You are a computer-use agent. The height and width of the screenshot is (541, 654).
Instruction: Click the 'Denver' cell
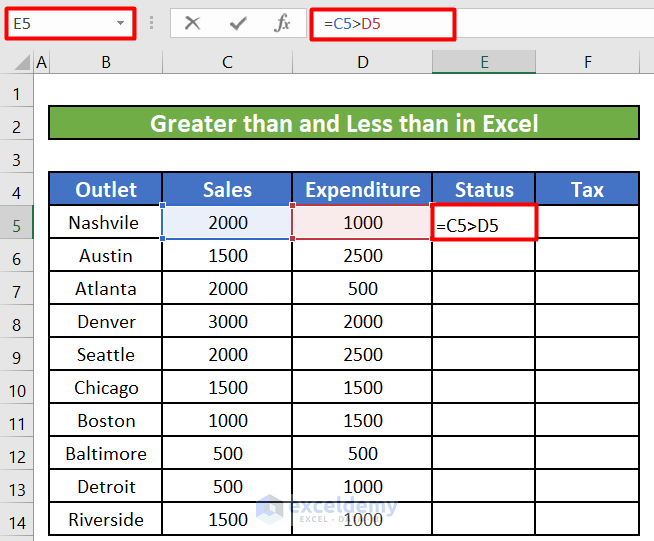click(x=106, y=321)
